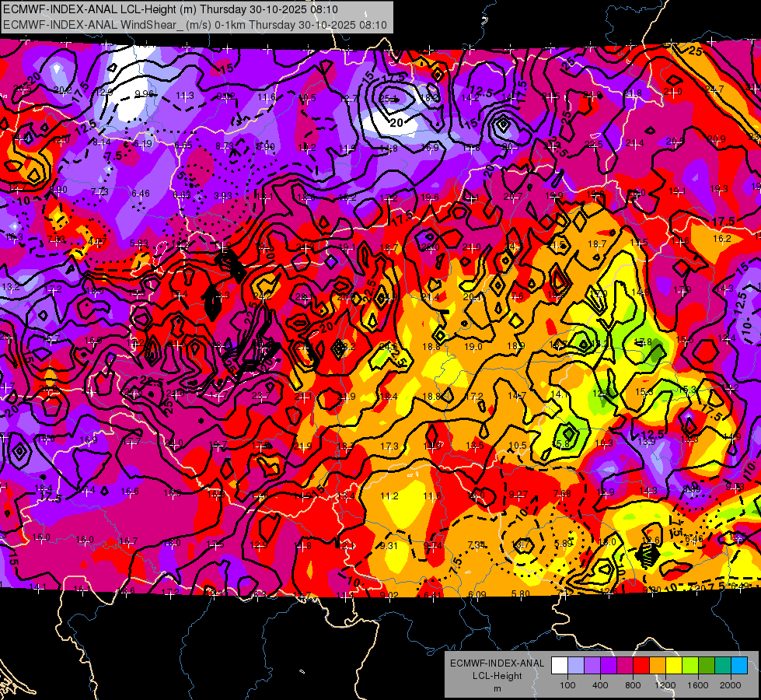
Task: Click the light violet legend swatch
Action: click(x=592, y=666)
